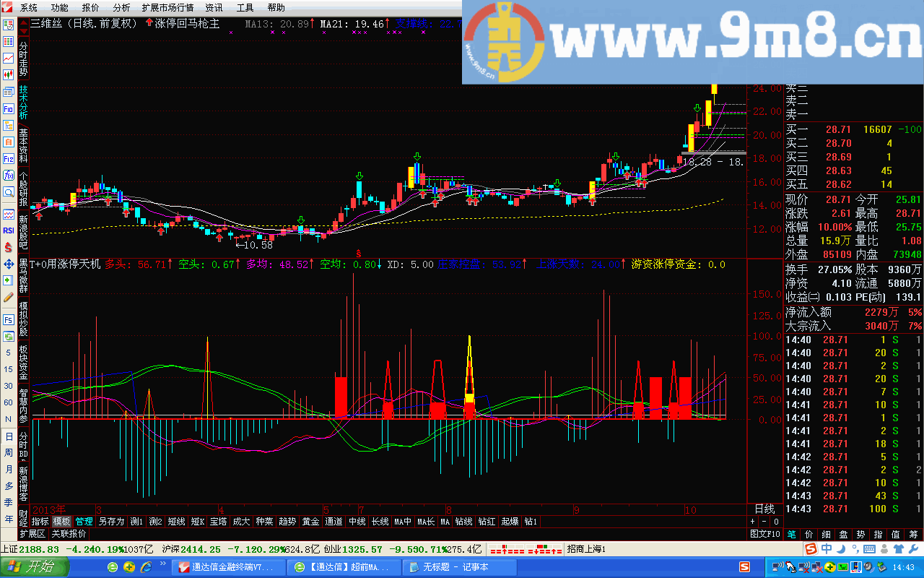Switch chart period to 周 (weekly)
924x578 pixels.
click(9, 453)
